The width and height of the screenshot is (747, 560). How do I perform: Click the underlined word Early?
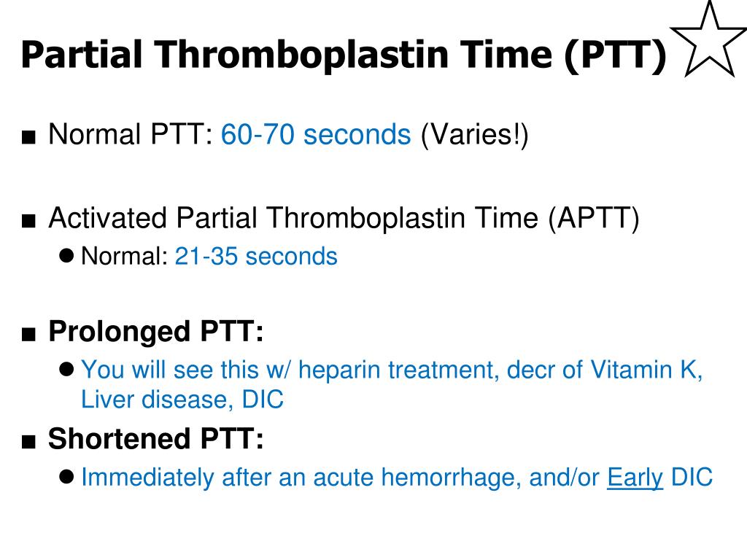635,478
